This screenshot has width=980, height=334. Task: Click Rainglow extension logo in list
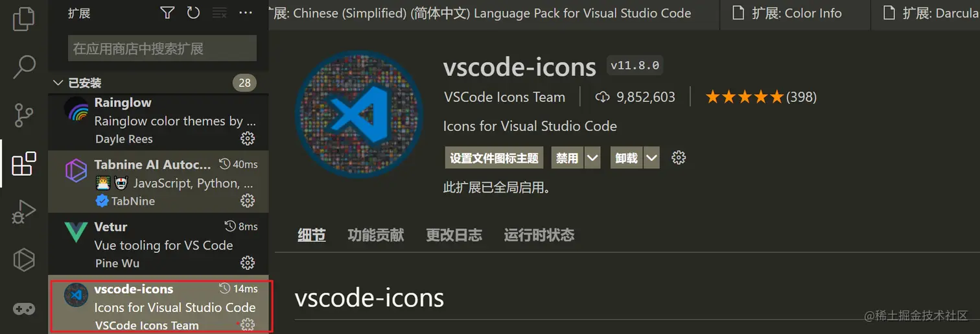[x=76, y=108]
